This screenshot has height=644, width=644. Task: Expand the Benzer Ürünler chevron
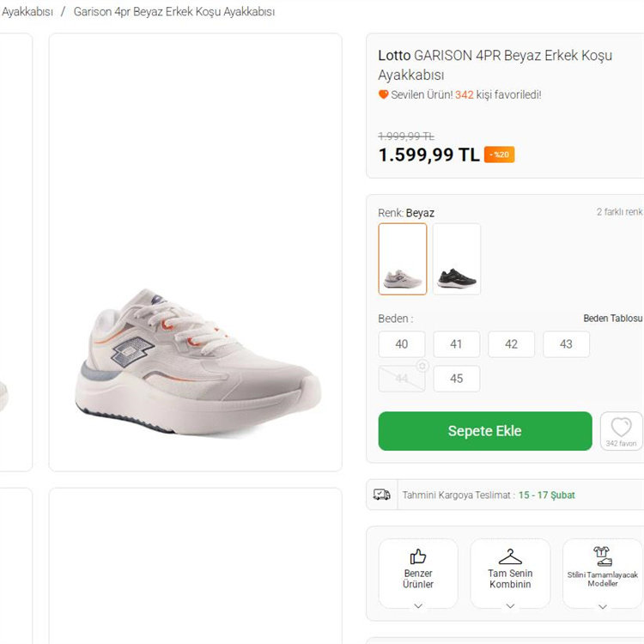click(418, 605)
